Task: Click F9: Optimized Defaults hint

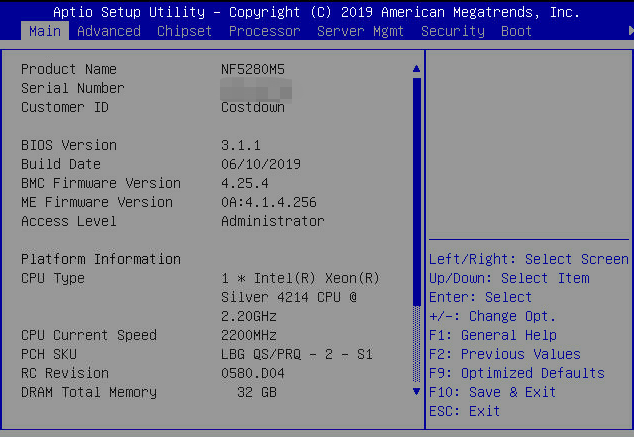Action: [x=516, y=373]
